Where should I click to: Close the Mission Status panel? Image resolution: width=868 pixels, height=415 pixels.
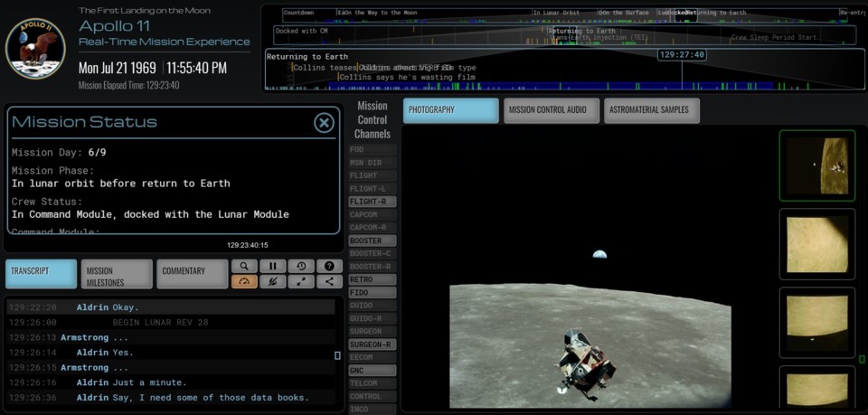(324, 123)
